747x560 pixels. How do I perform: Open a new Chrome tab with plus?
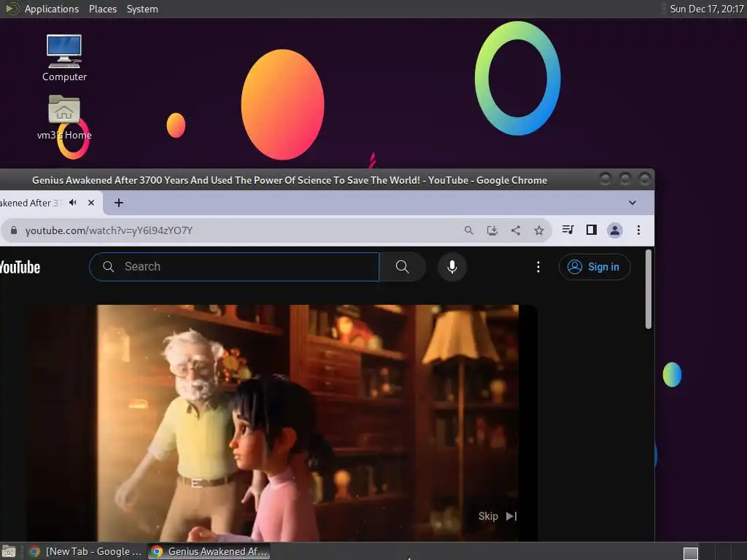click(119, 203)
